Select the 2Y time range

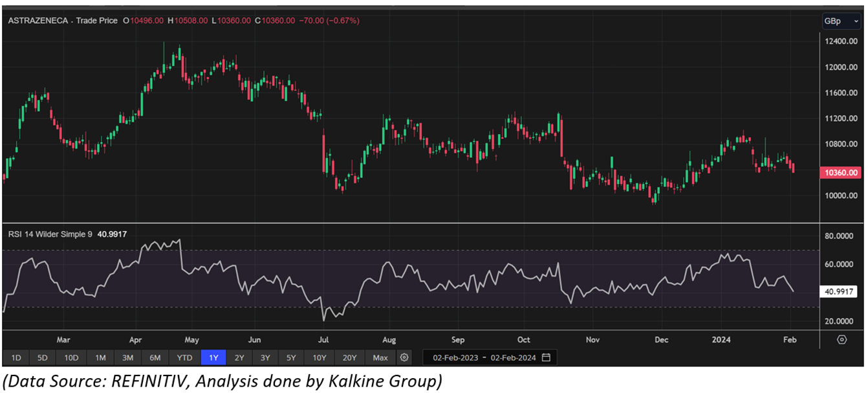click(x=239, y=357)
